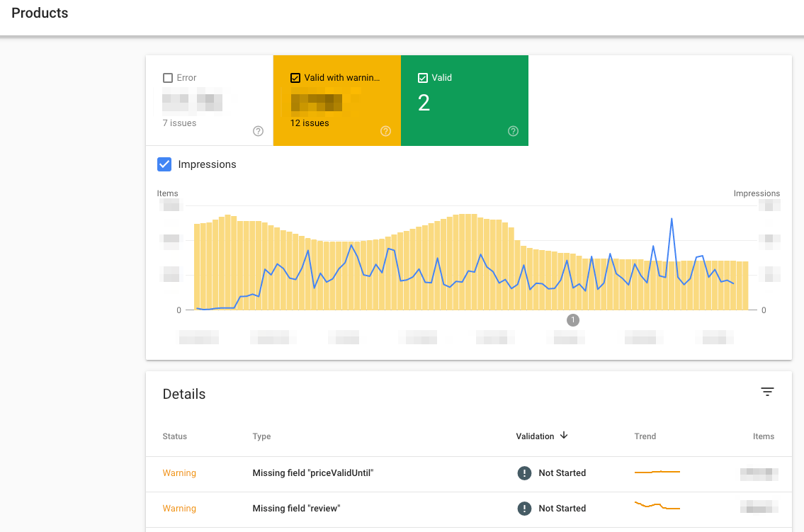This screenshot has height=532, width=804.
Task: Click the Validation sort arrow
Action: (x=564, y=436)
